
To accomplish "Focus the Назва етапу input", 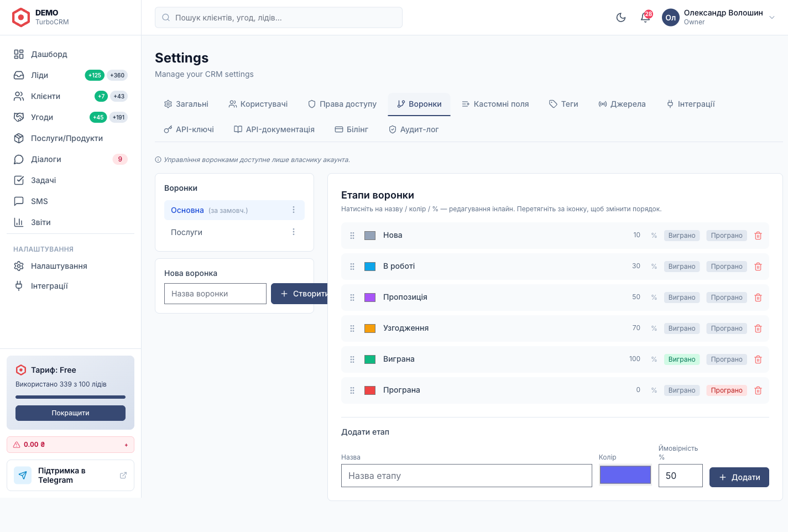I will (x=467, y=476).
